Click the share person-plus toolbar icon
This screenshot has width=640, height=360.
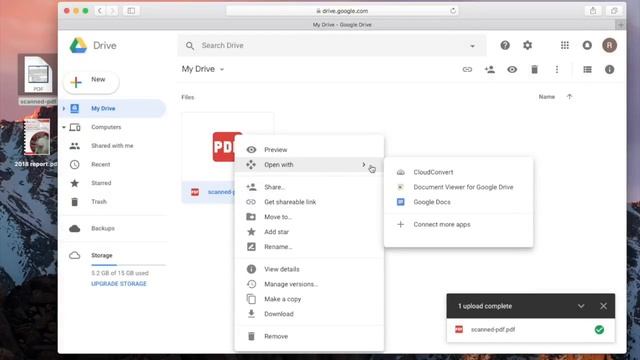click(x=489, y=69)
